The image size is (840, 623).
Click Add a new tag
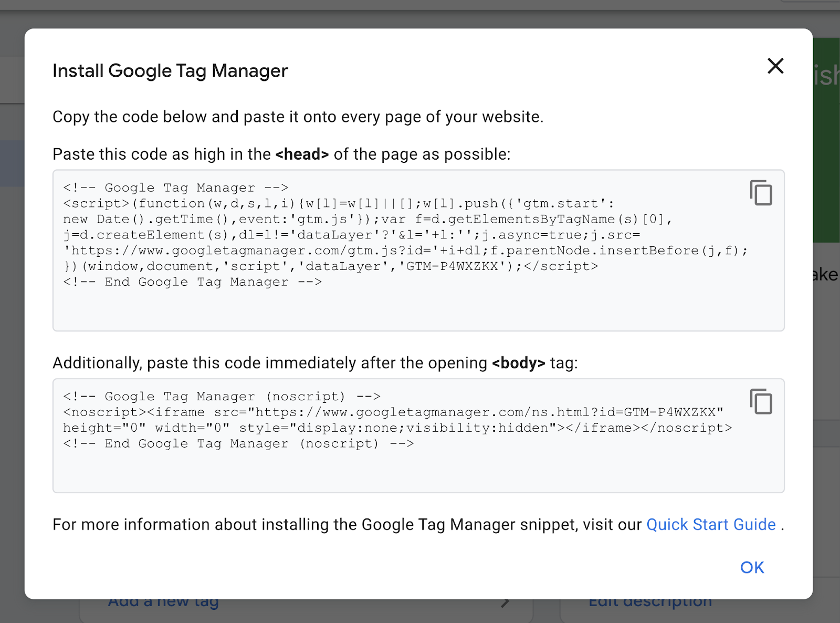163,601
